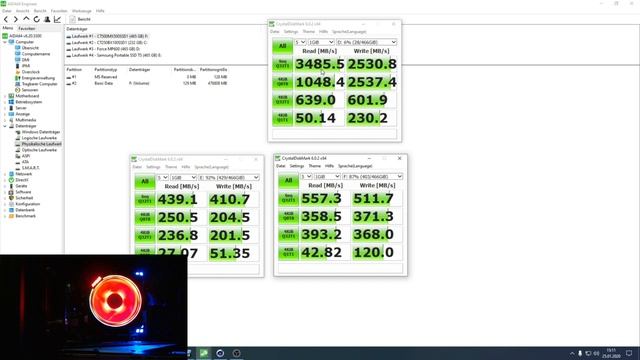640x360 pixels.
Task: Expand the Server tree node
Action: coord(5,108)
